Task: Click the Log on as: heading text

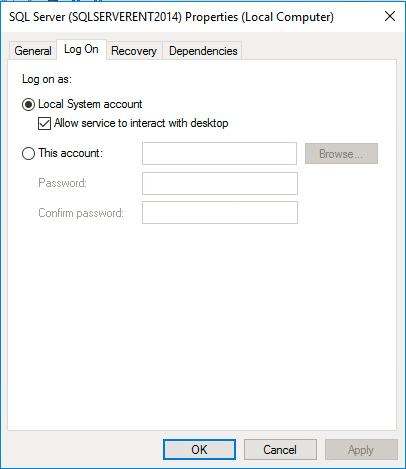Action: [x=47, y=79]
